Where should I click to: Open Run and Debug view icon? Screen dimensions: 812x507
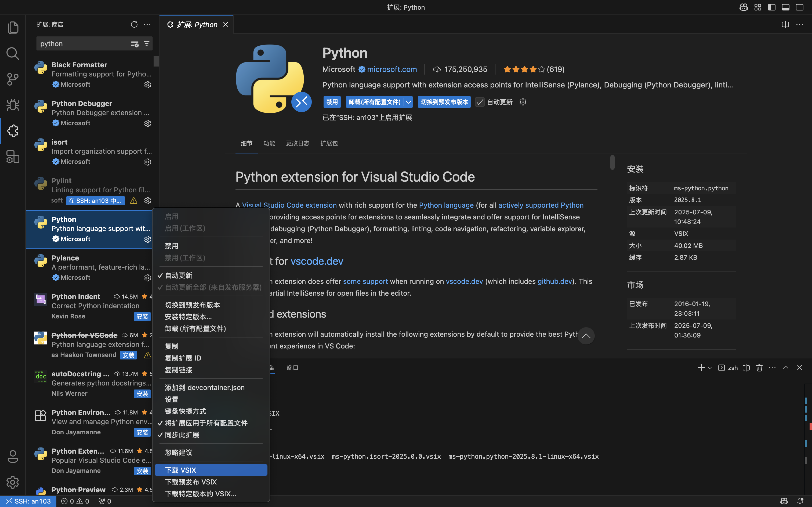coord(13,105)
